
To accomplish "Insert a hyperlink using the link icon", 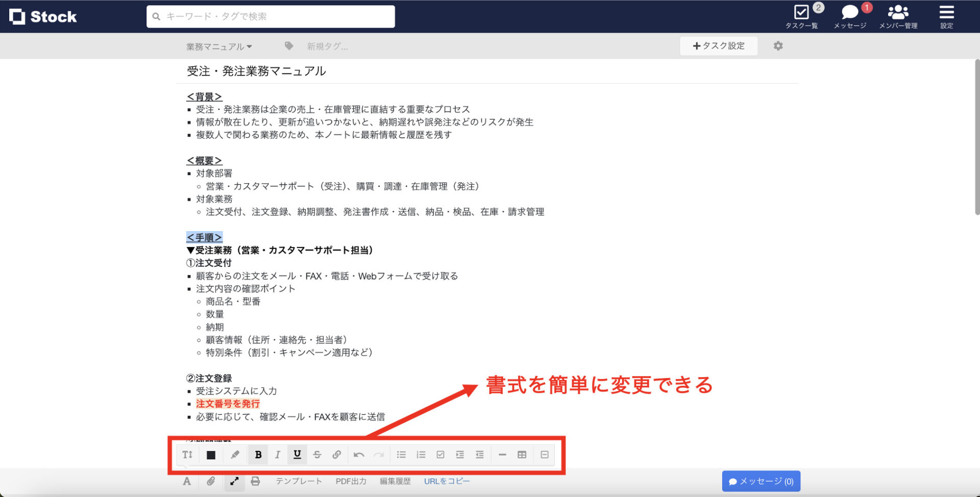I will 337,454.
